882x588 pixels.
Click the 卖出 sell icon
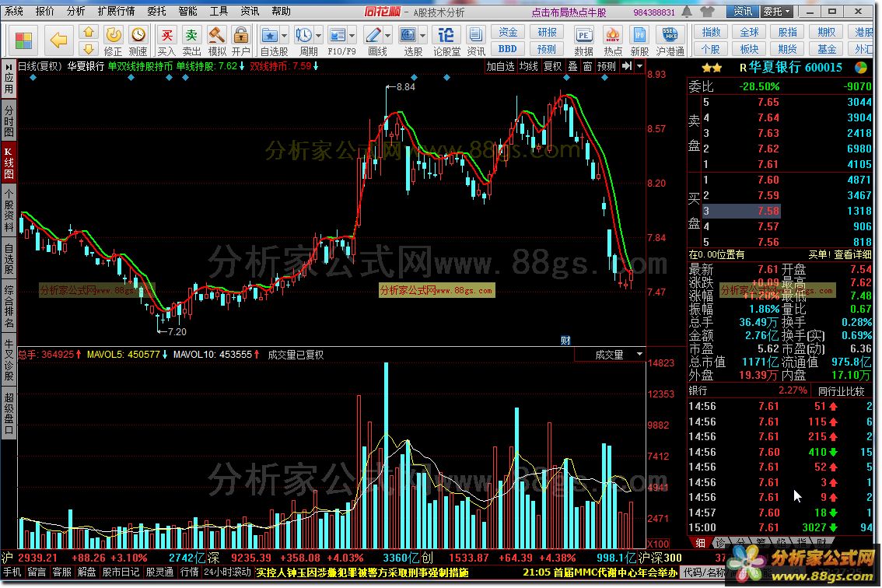191,41
